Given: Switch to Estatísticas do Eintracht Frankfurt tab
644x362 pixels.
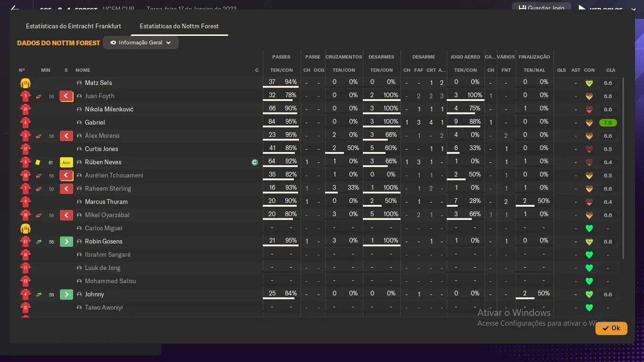Looking at the screenshot, I should (x=74, y=26).
